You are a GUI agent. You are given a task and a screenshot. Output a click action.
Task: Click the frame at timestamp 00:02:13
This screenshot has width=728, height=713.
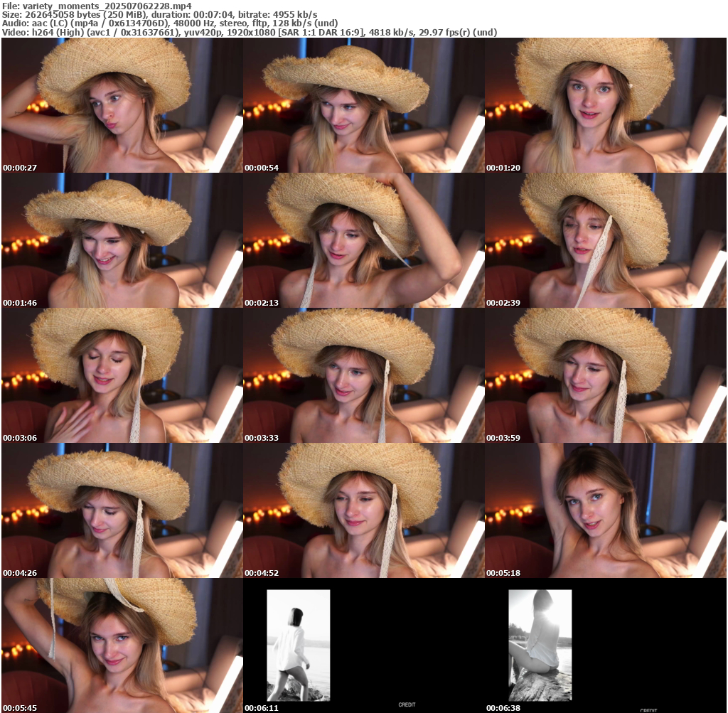[363, 240]
